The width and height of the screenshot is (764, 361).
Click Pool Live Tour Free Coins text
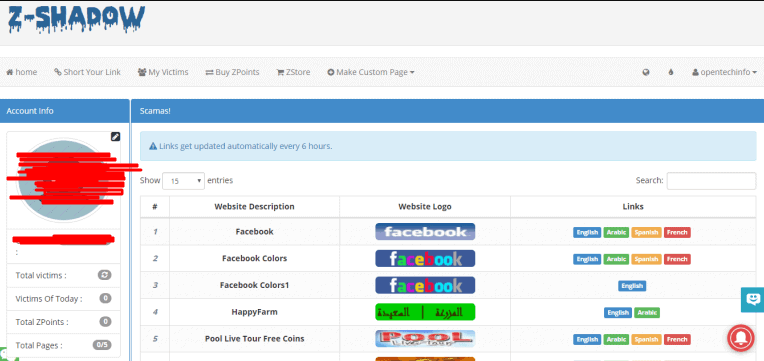pyautogui.click(x=254, y=339)
